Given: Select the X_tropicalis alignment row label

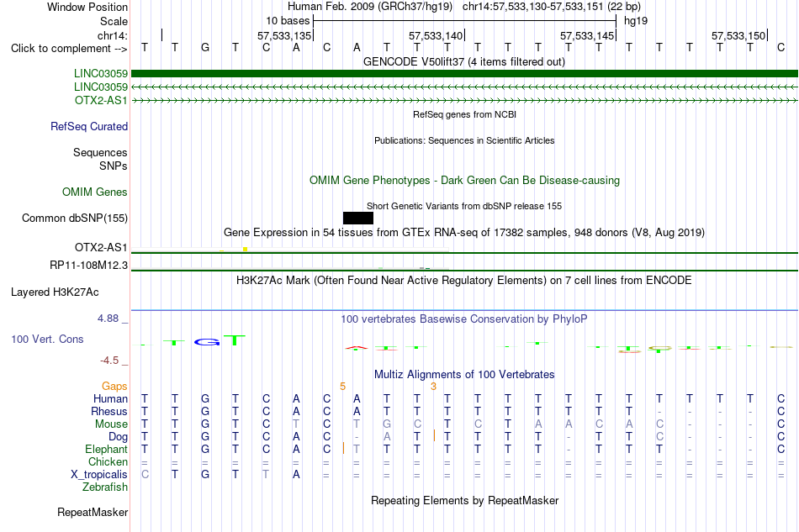Looking at the screenshot, I should click(99, 475).
